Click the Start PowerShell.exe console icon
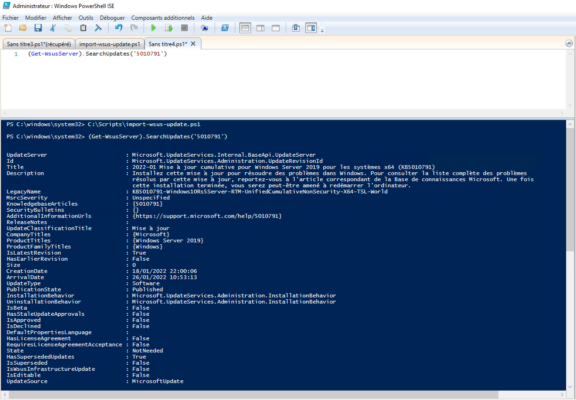This screenshot has height=400, width=576. 225,28
